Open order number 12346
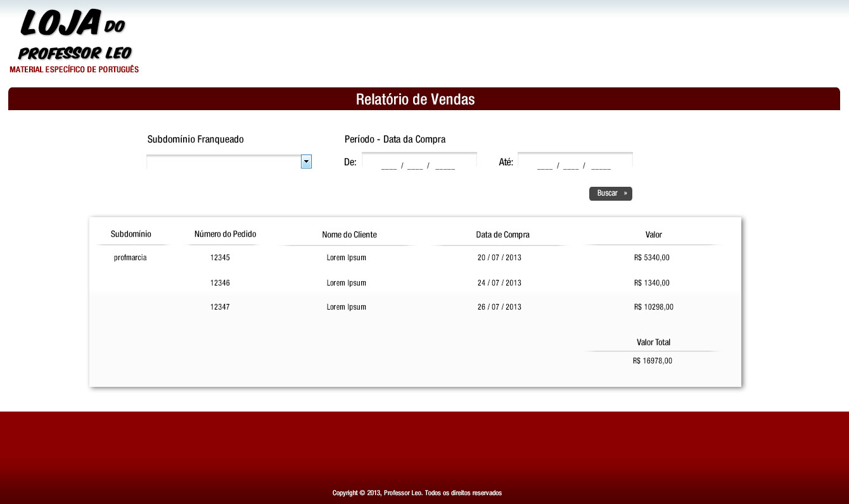 pyautogui.click(x=220, y=283)
